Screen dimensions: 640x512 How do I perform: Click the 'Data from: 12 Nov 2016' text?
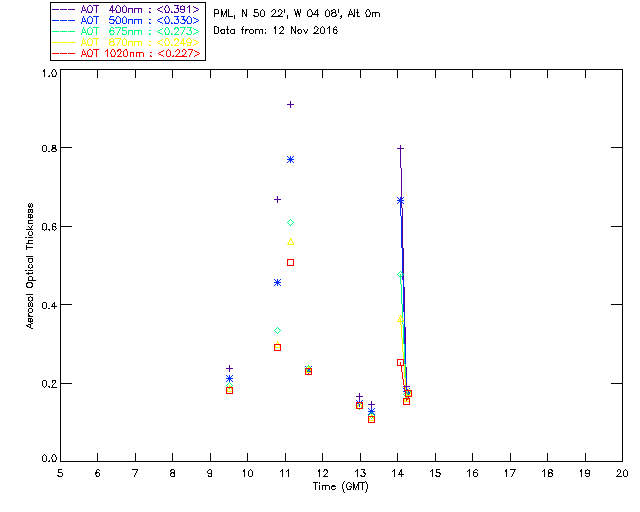tap(276, 31)
